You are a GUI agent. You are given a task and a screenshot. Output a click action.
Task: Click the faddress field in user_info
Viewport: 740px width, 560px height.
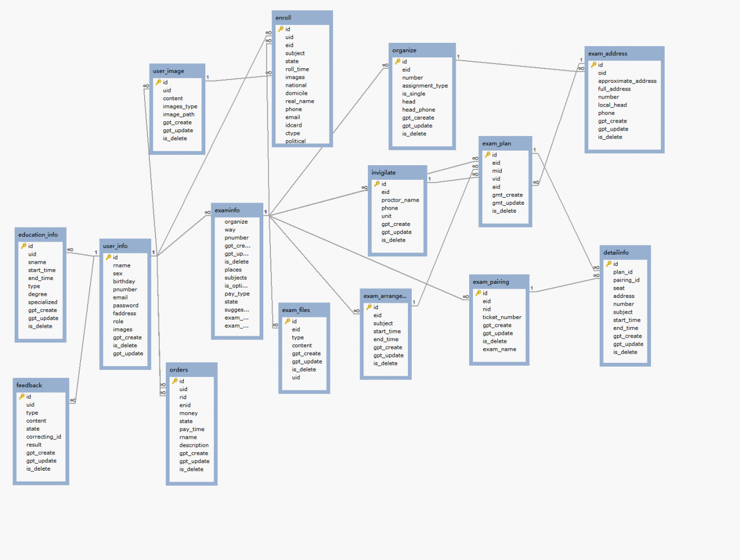click(x=124, y=314)
